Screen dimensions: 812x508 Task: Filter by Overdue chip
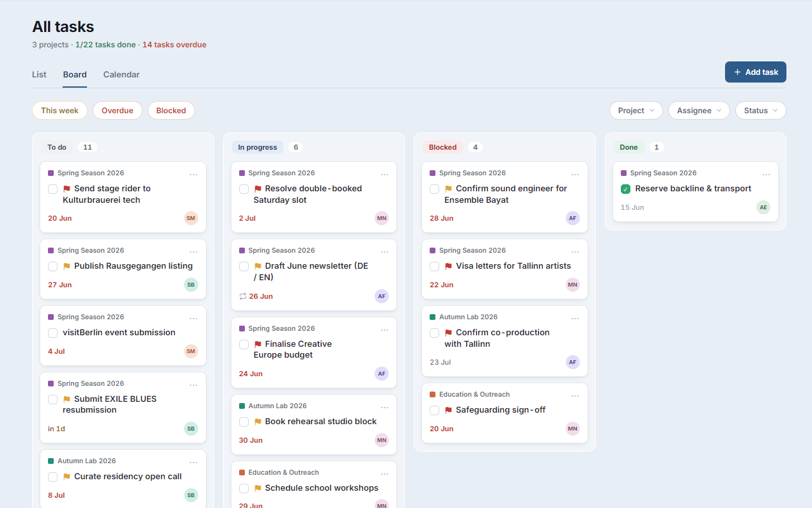tap(118, 111)
